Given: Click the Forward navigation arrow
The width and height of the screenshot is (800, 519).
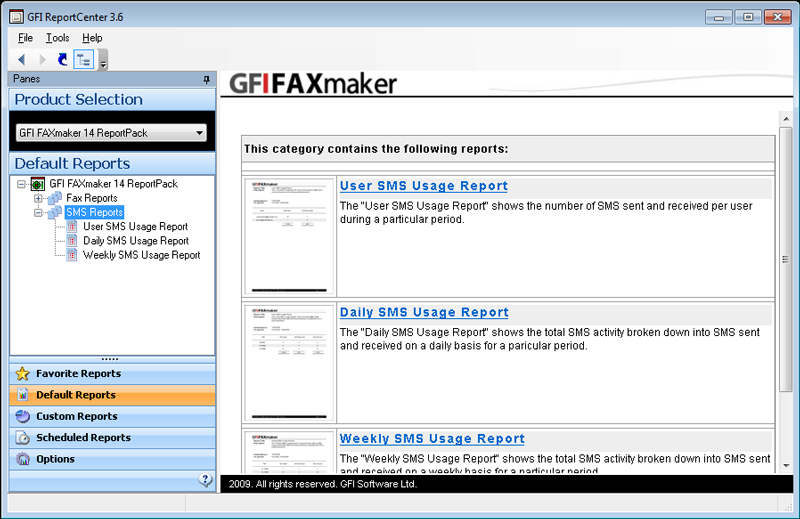Looking at the screenshot, I should (x=42, y=60).
